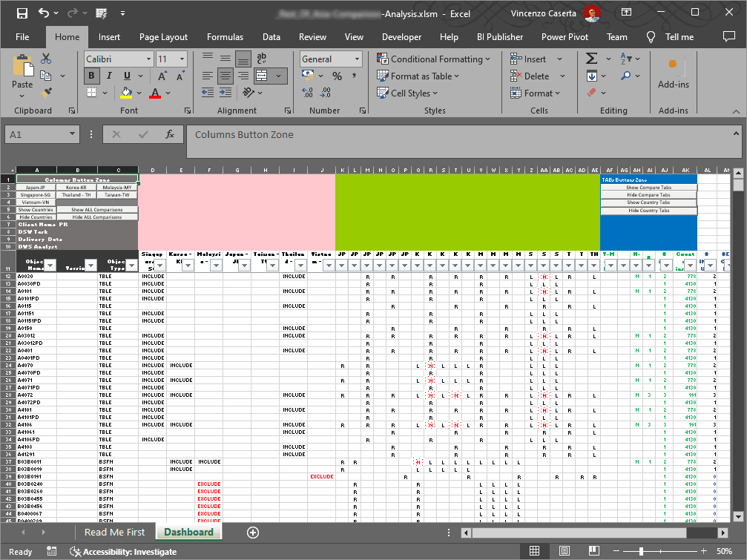The width and height of the screenshot is (747, 560).
Task: Expand the Number format General dropdown
Action: coord(357,59)
